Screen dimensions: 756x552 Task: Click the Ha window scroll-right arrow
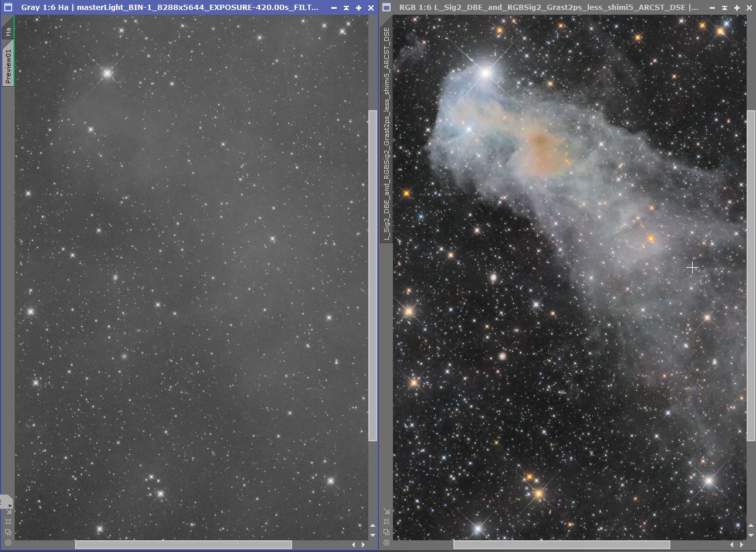point(363,544)
